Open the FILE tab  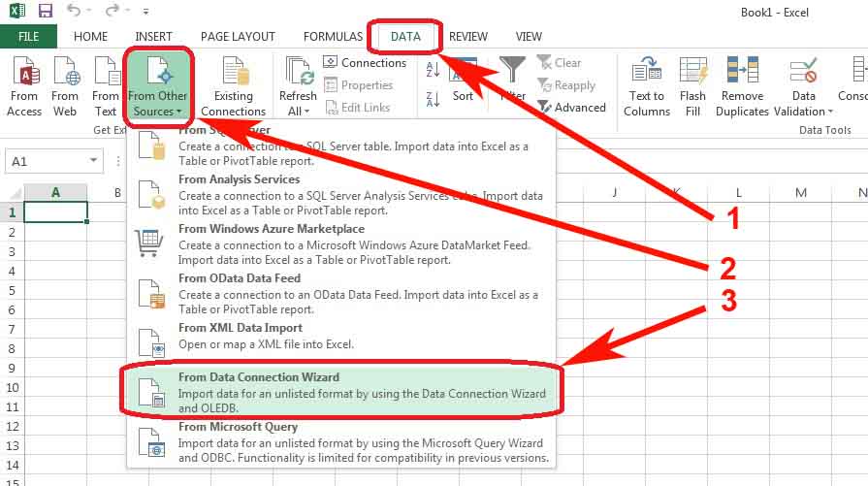[28, 37]
